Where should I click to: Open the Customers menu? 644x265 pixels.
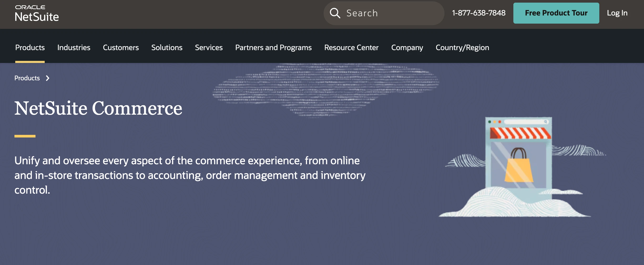pyautogui.click(x=121, y=47)
